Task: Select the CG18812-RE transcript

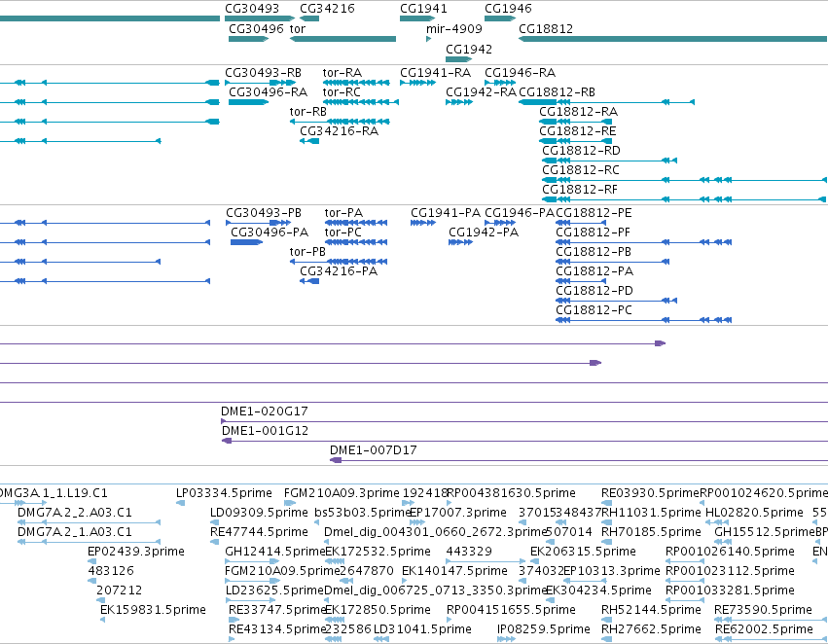Action: (x=576, y=141)
